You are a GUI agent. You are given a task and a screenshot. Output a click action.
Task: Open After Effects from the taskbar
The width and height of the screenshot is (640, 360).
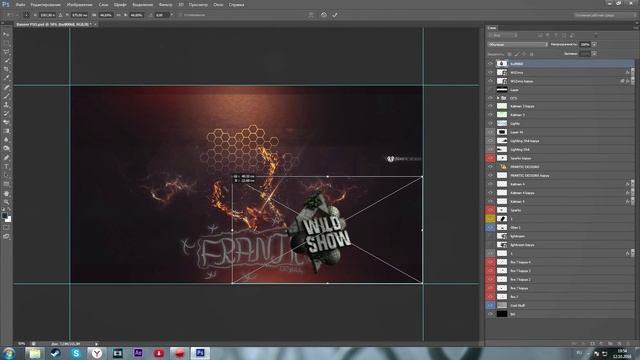138,353
